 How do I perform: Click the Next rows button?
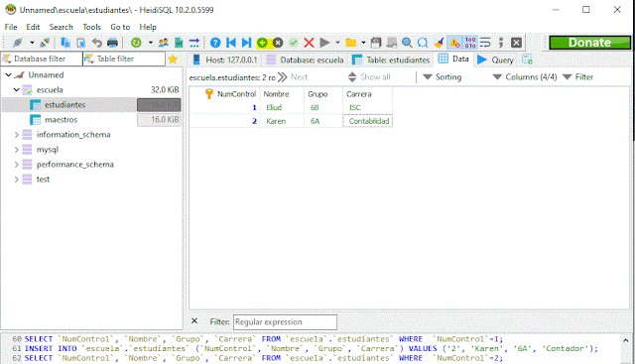pos(294,77)
